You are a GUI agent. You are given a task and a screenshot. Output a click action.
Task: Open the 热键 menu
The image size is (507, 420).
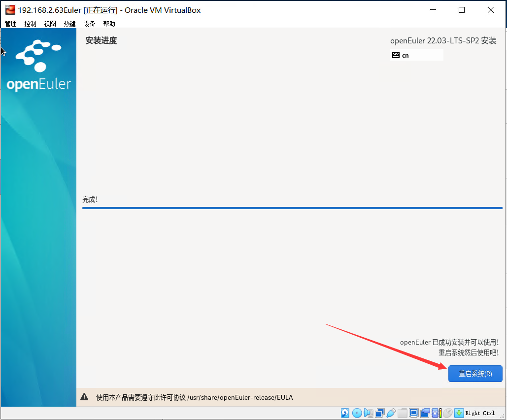coord(69,24)
